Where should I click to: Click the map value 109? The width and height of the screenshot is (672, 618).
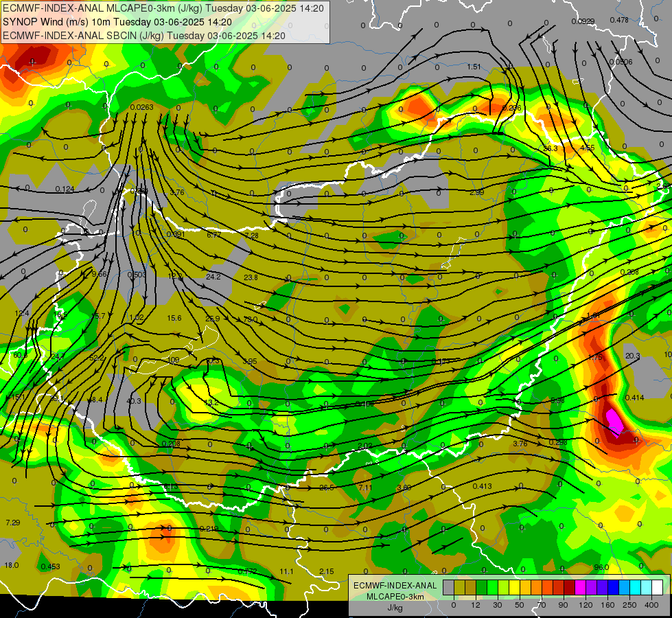click(x=173, y=360)
